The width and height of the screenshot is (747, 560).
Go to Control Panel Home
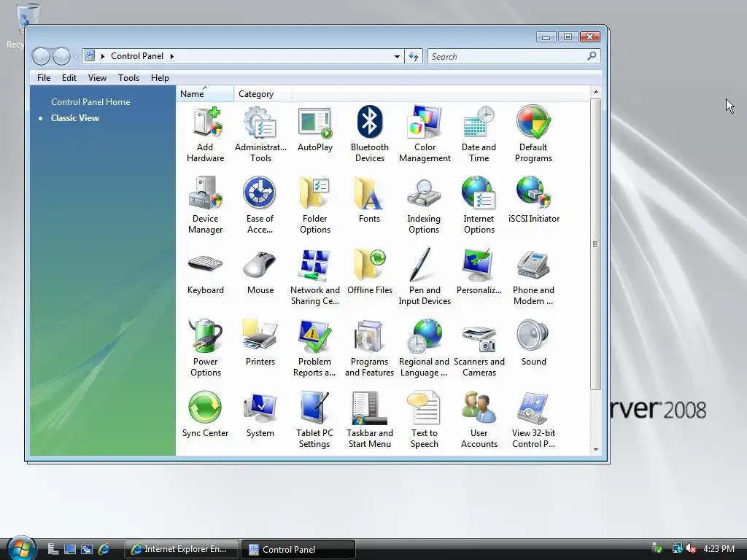[x=90, y=102]
